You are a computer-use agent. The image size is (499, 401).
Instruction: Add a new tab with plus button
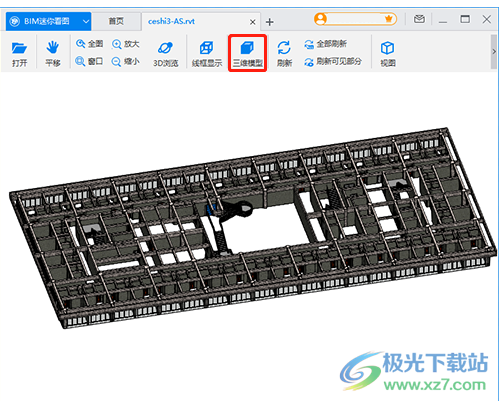[x=270, y=22]
